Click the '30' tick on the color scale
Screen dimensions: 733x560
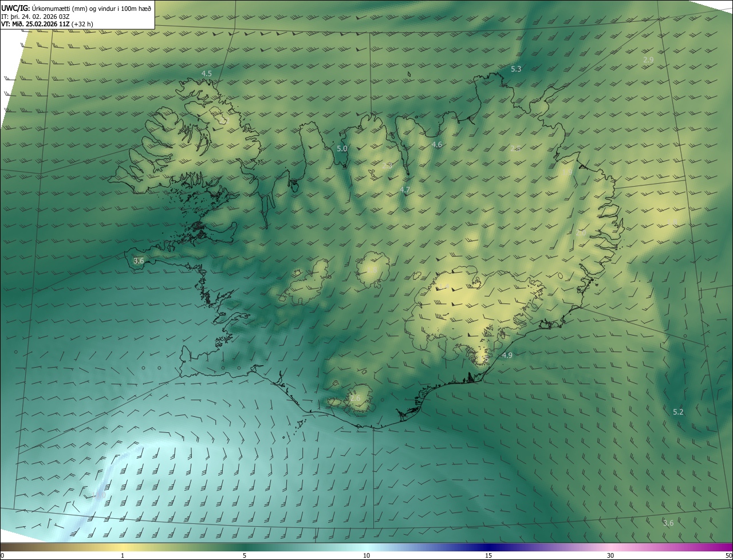610,555
